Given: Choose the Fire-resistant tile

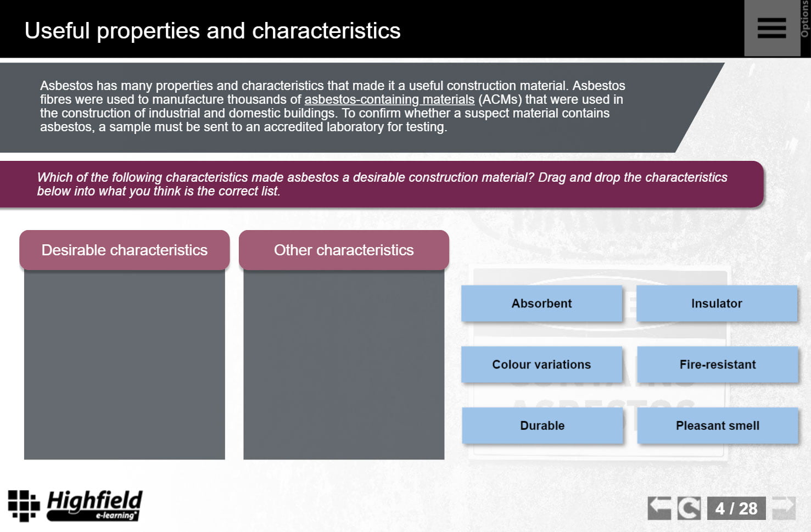Looking at the screenshot, I should (x=717, y=365).
